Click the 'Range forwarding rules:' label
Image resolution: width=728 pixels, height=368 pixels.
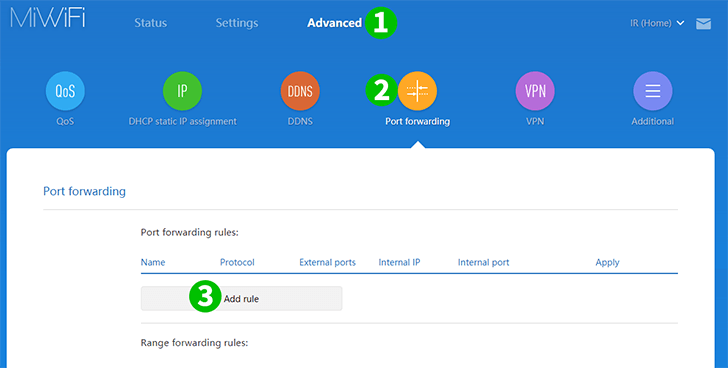pyautogui.click(x=194, y=343)
